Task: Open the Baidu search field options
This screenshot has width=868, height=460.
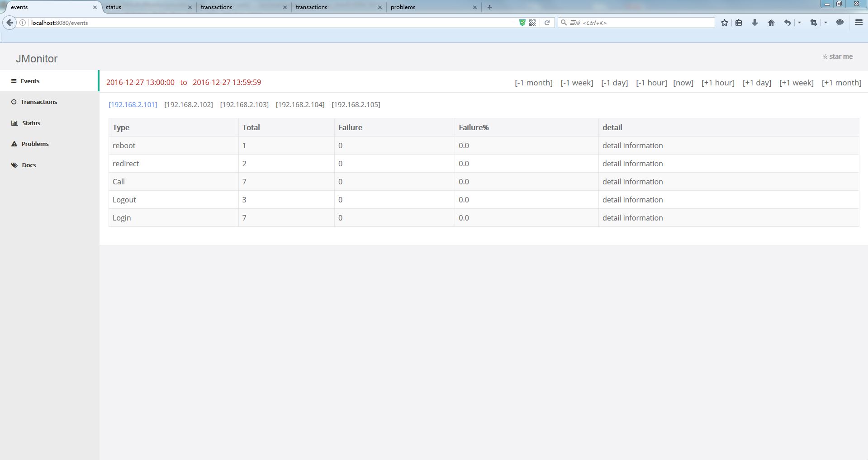Action: coord(564,23)
